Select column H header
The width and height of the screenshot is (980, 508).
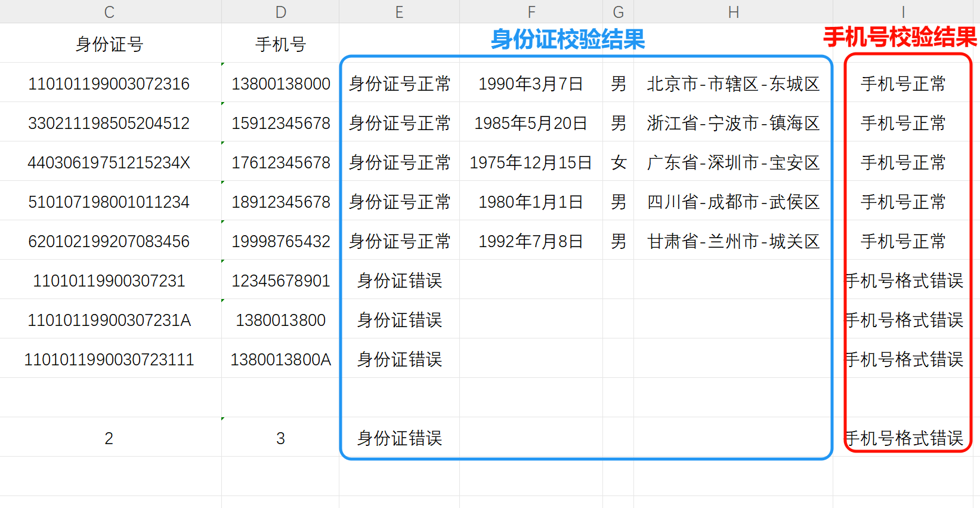[733, 11]
